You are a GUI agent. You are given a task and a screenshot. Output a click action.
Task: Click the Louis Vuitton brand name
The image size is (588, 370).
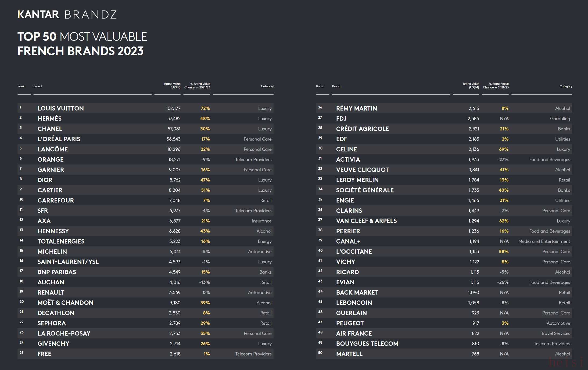coord(60,108)
